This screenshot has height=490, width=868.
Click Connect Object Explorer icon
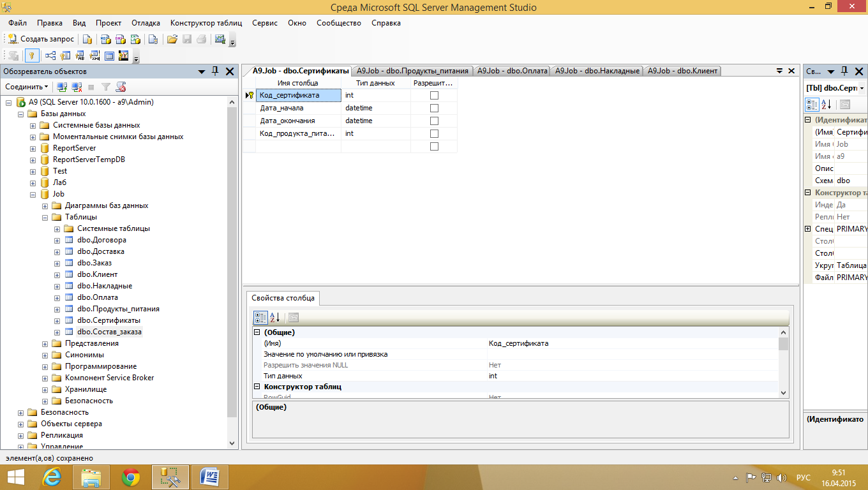tap(62, 87)
